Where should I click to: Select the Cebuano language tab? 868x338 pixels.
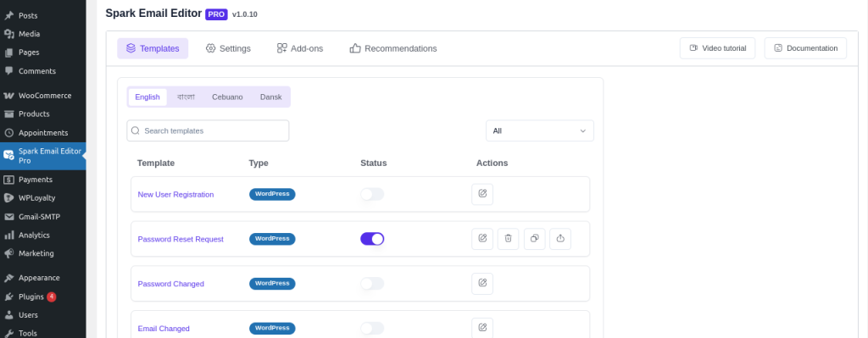(227, 97)
